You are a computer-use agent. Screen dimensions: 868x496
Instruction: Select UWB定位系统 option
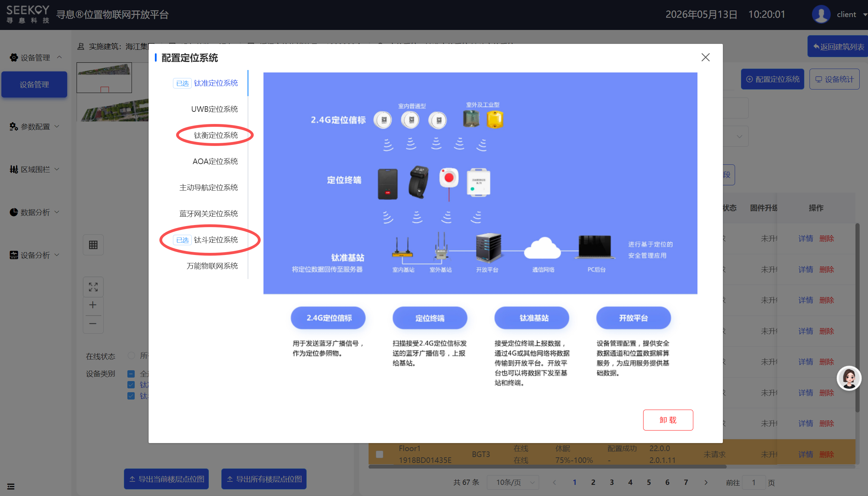214,109
